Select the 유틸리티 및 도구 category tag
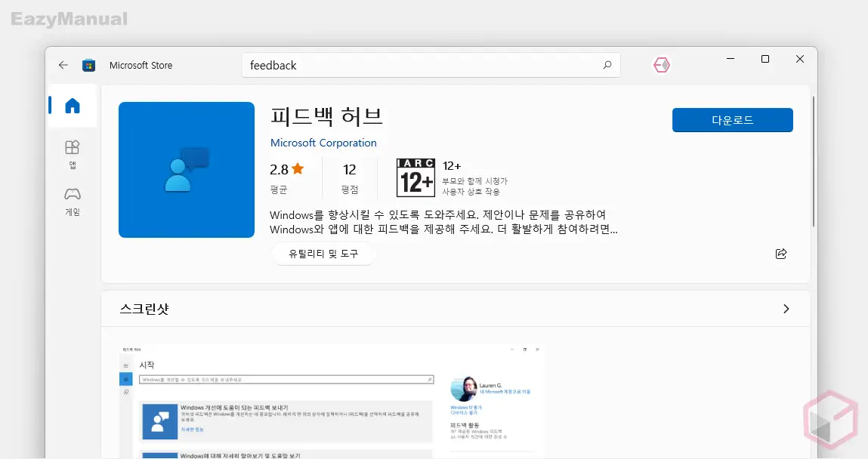Viewport: 868px width, 459px height. (x=324, y=254)
